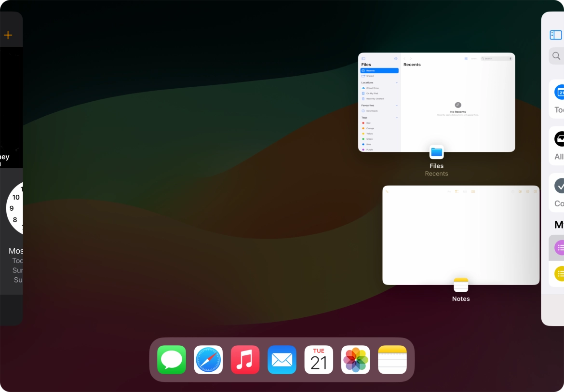Switch to the Notes app window preview
This screenshot has width=564, height=392.
tap(460, 235)
